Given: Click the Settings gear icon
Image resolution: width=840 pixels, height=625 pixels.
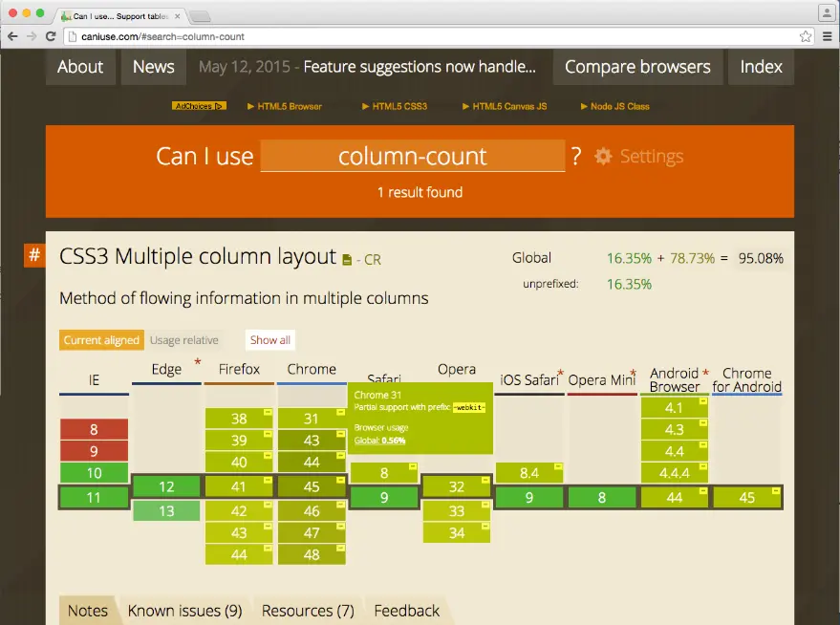Looking at the screenshot, I should pyautogui.click(x=603, y=156).
